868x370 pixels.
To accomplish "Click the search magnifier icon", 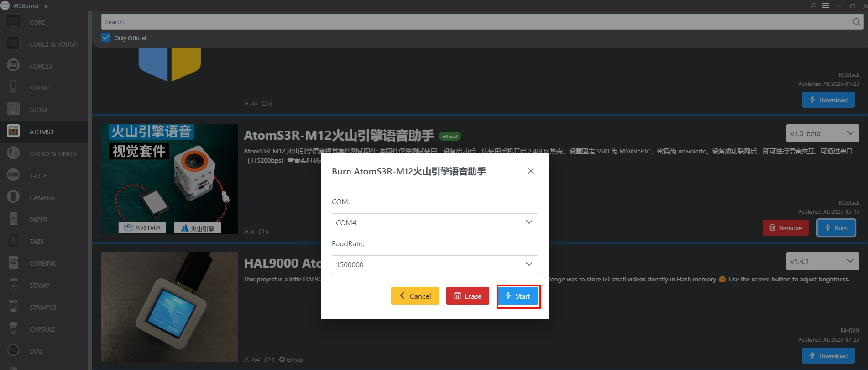I will click(856, 22).
